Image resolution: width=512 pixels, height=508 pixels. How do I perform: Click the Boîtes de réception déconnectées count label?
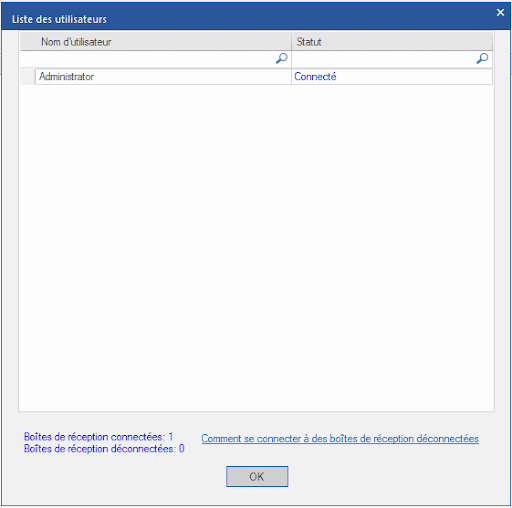point(104,449)
